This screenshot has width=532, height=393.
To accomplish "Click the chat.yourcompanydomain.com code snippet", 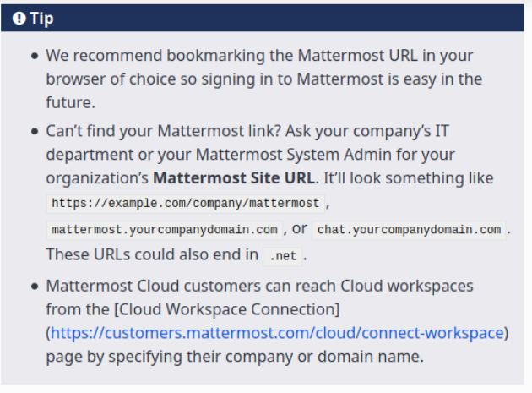I will pyautogui.click(x=410, y=230).
